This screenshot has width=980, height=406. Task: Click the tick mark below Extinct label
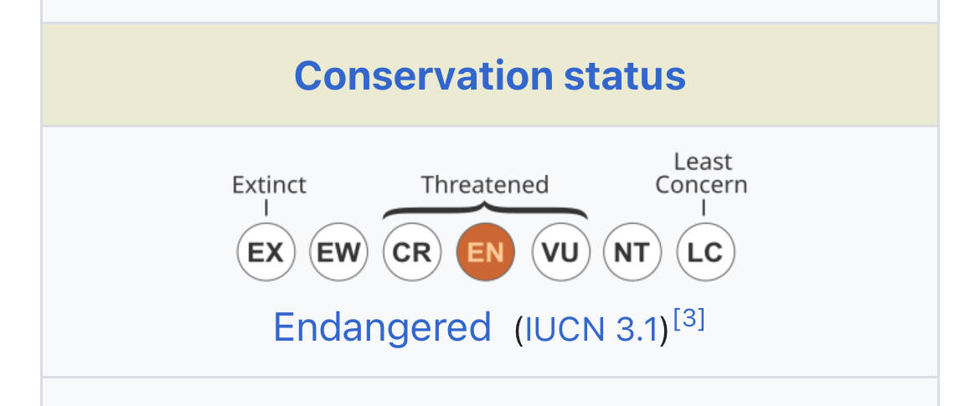(x=266, y=208)
